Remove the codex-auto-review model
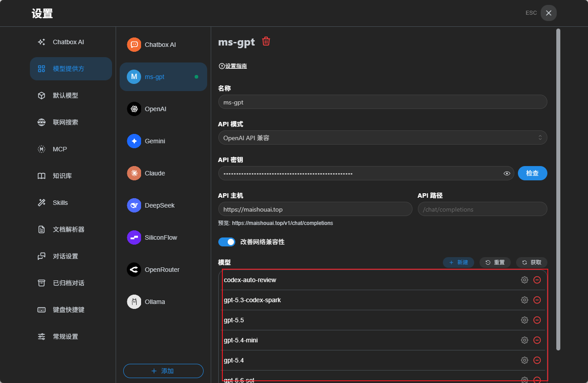The image size is (588, 383). [x=538, y=280]
